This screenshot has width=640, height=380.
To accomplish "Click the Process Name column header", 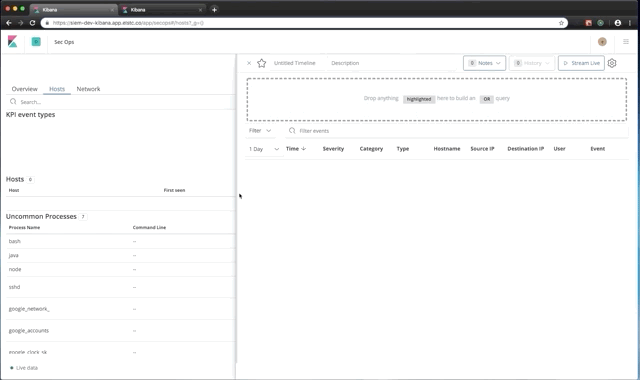I will 24,227.
